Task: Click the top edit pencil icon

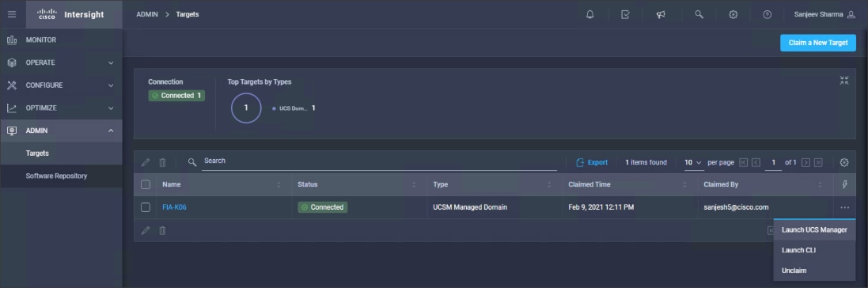Action: click(x=146, y=162)
